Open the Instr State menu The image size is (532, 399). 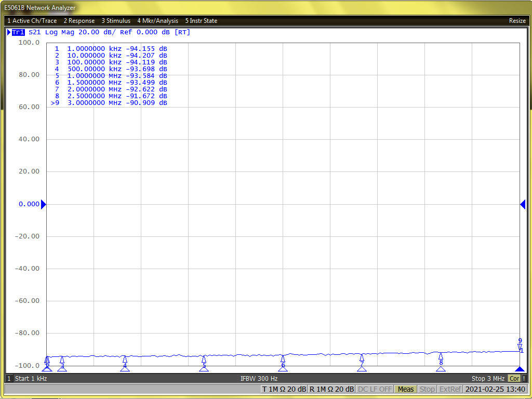pyautogui.click(x=201, y=21)
